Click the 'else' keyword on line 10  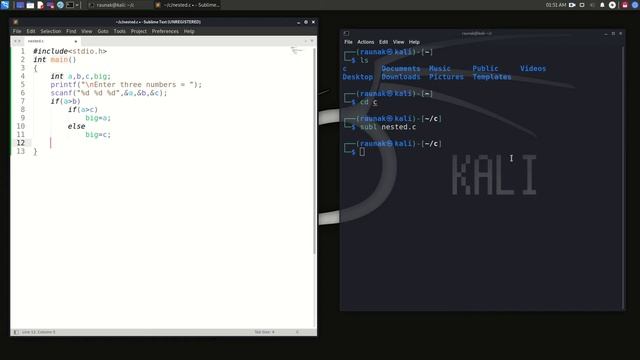(76, 126)
